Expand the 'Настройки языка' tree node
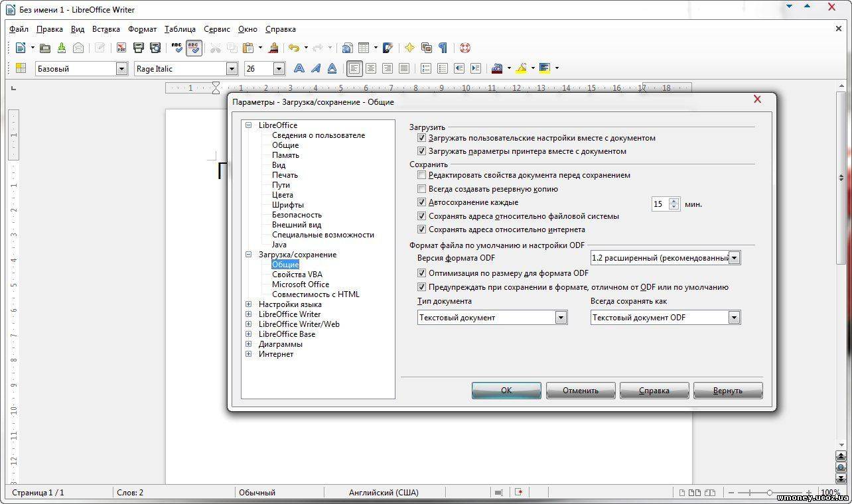This screenshot has height=504, width=852. (249, 304)
